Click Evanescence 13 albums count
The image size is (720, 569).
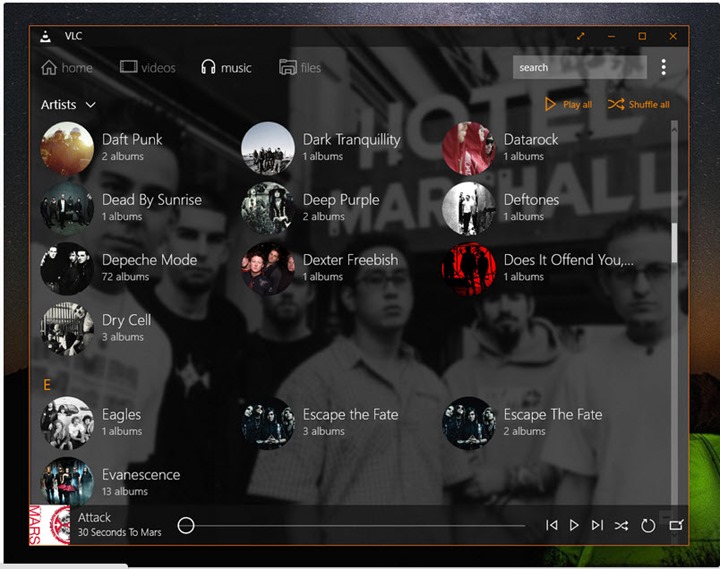coord(125,491)
